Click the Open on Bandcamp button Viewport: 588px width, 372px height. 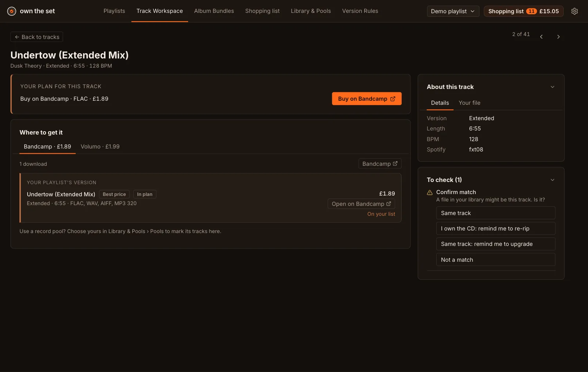[361, 204]
